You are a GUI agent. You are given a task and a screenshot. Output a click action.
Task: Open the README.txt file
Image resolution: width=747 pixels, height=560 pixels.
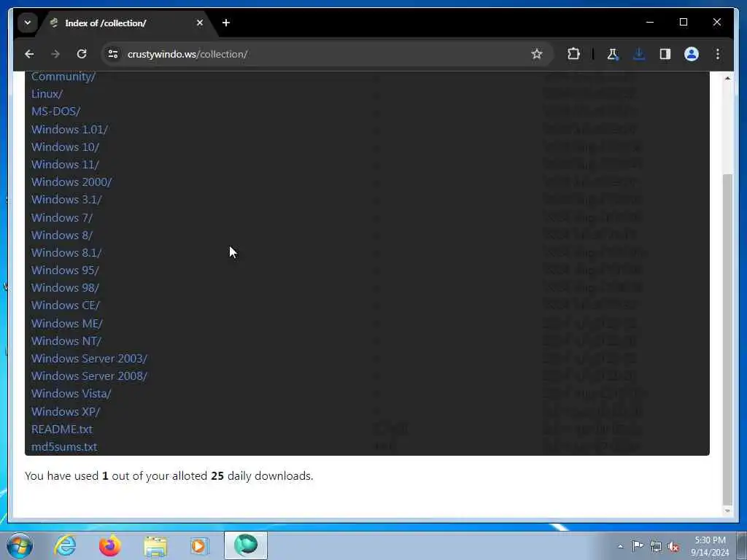pos(62,429)
